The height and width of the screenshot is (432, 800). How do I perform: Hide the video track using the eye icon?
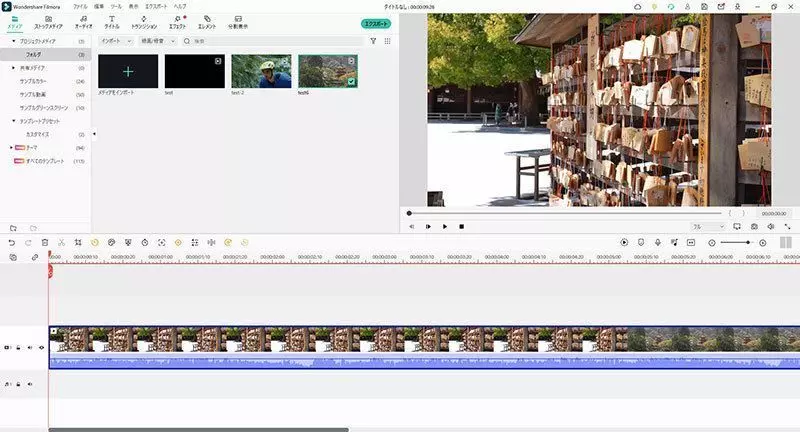41,347
